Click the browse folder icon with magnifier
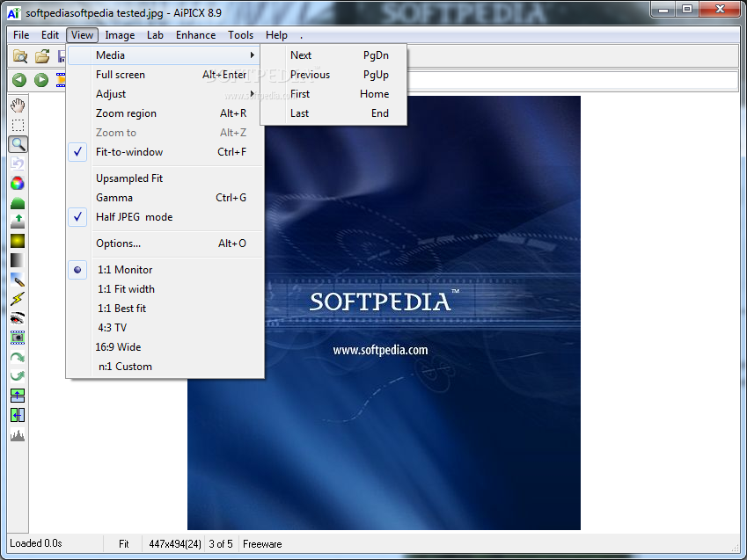 pos(20,56)
